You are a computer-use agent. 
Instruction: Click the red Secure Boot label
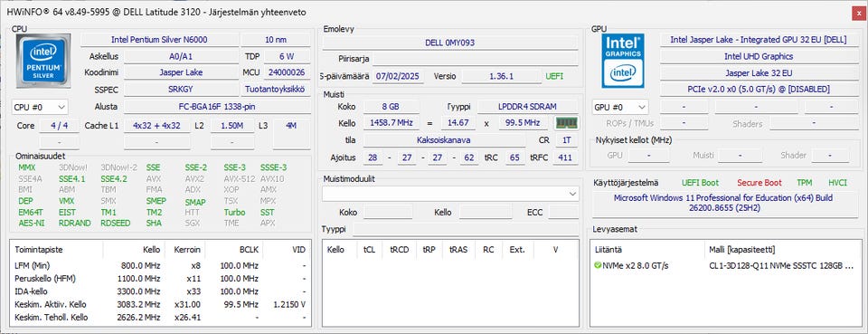tap(759, 182)
